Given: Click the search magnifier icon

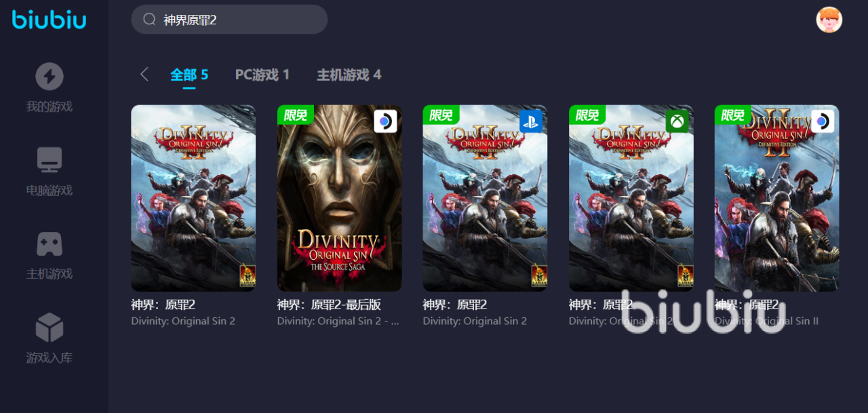Looking at the screenshot, I should pos(150,20).
